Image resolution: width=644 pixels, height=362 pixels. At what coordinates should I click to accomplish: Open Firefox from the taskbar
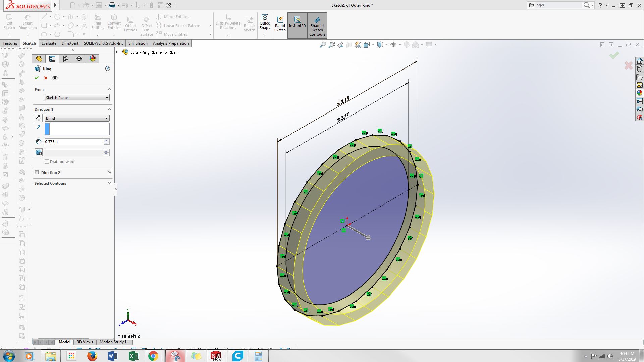pos(92,356)
